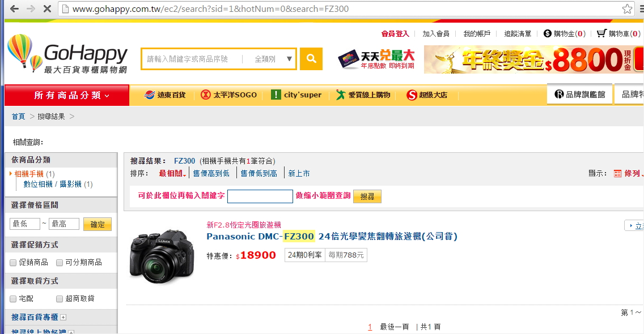Open 數位相機 / 攝影機 subcategory
Viewport: 644px width, 334px height.
[x=52, y=184]
